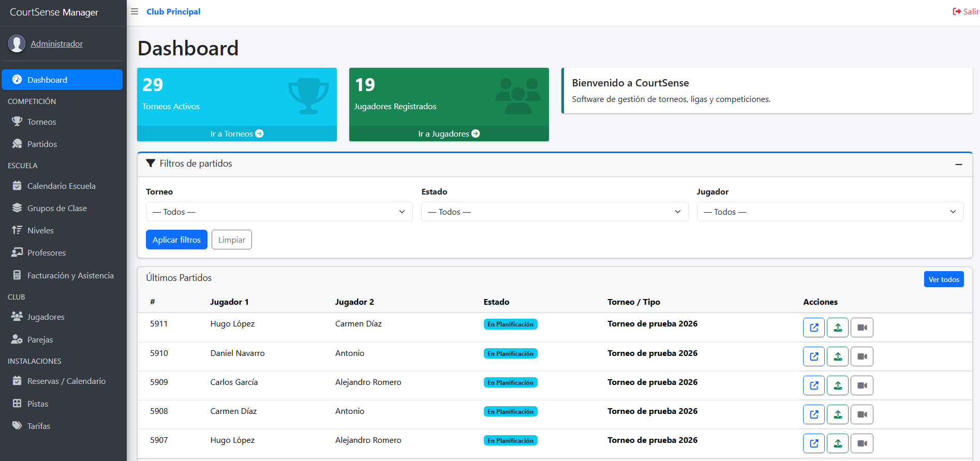Click the video camera icon for match 5908
This screenshot has width=980, height=461.
862,414
